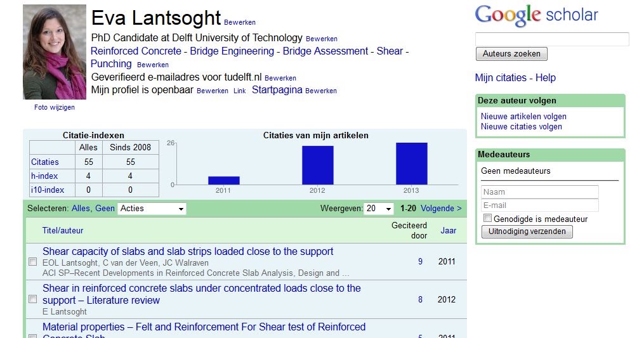The width and height of the screenshot is (644, 338).
Task: Go to Volgende page
Action: (441, 208)
